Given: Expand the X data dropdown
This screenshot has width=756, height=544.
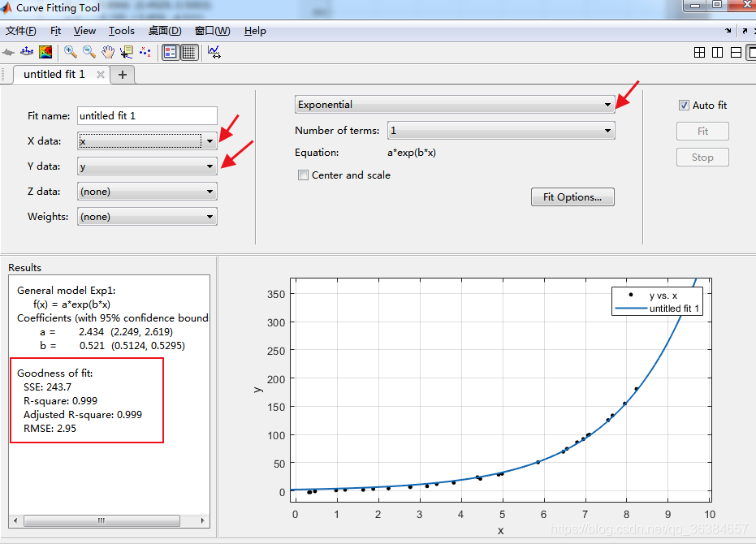Looking at the screenshot, I should pyautogui.click(x=147, y=141).
